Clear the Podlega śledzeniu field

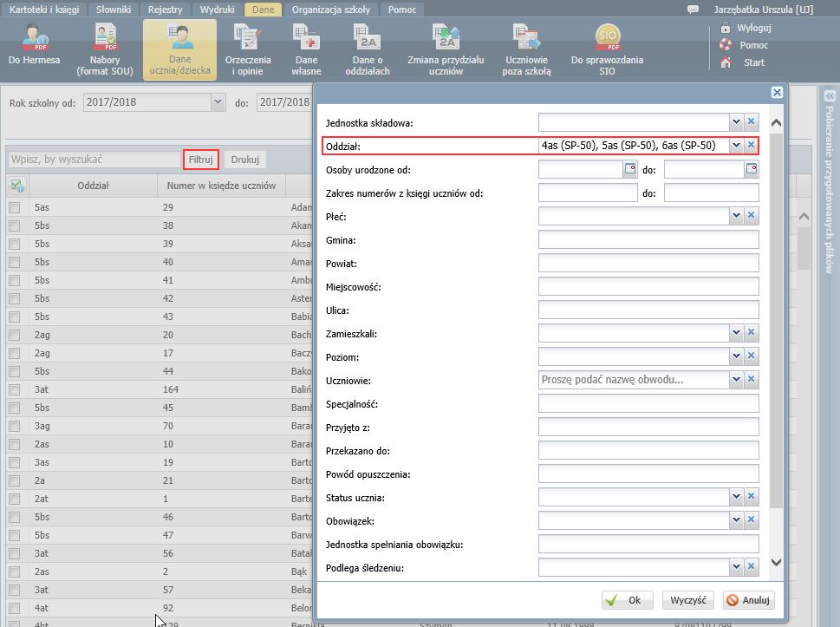coord(751,566)
